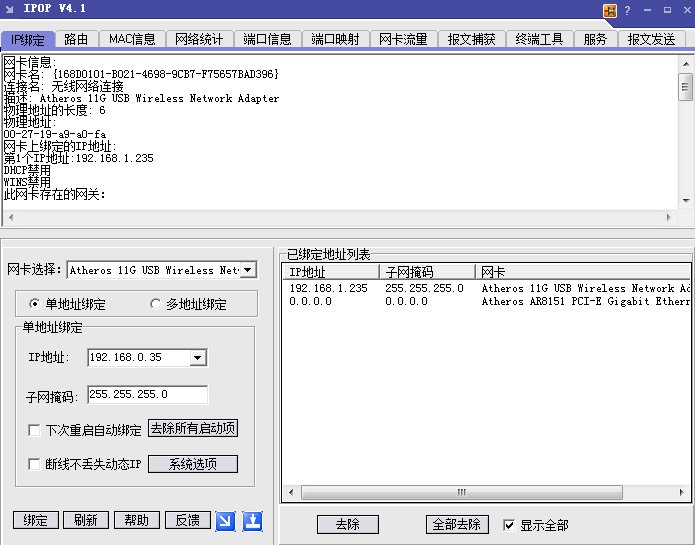
Task: Open the 报文捕获 tab
Action: pos(472,39)
